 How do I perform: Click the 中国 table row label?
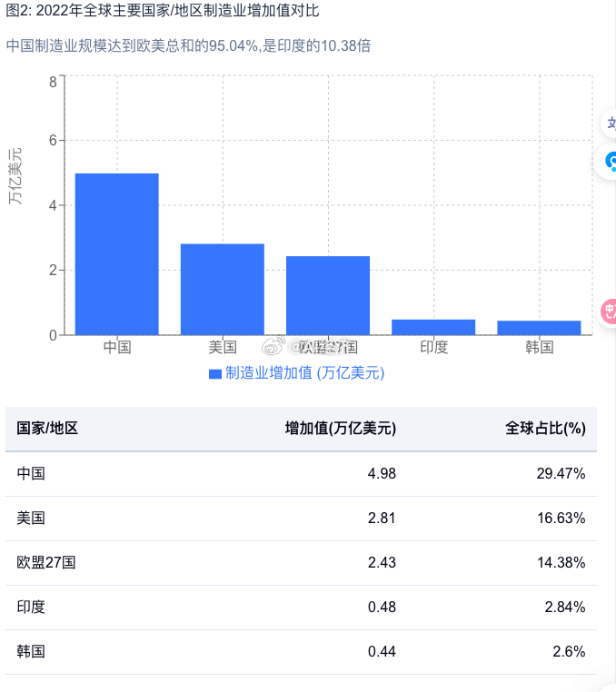click(x=31, y=473)
